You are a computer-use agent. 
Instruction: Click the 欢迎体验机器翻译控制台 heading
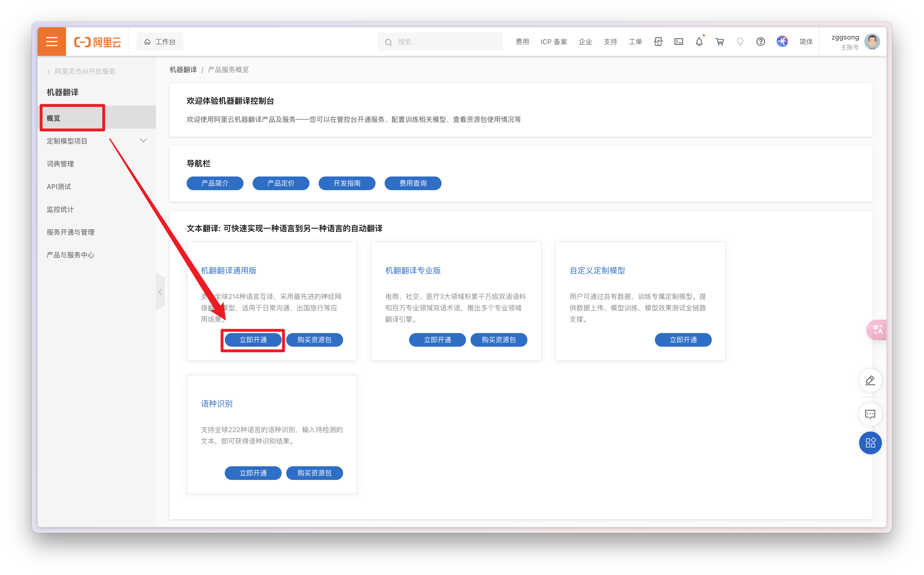coord(230,101)
